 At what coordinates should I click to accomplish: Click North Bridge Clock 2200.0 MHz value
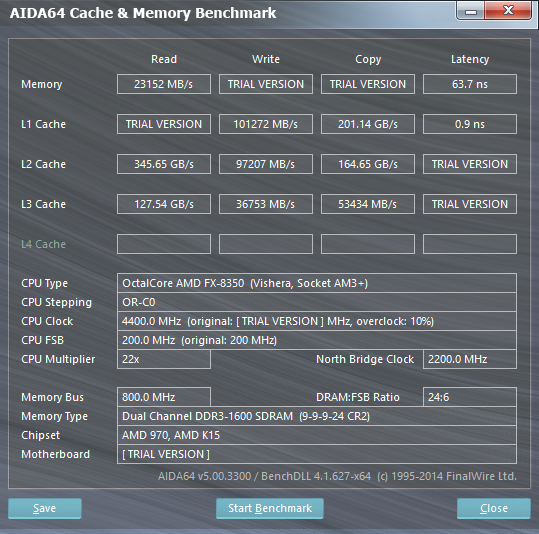click(470, 359)
